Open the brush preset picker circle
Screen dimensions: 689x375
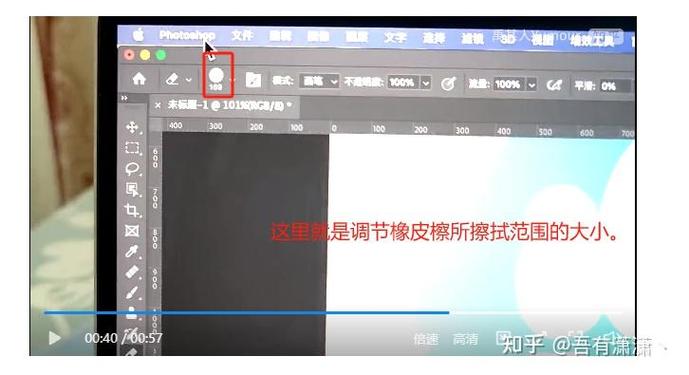click(x=216, y=75)
